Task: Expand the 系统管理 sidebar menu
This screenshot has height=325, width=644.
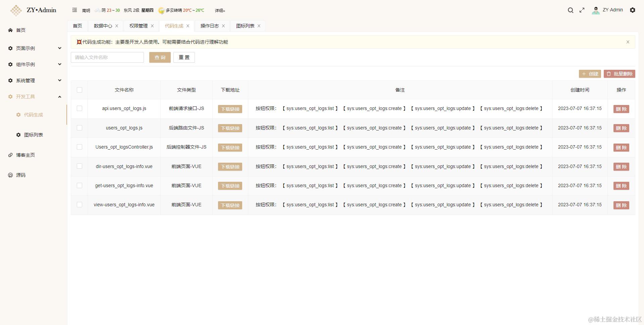Action: [59, 80]
